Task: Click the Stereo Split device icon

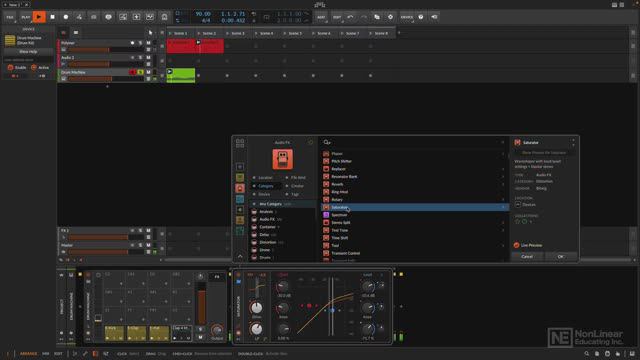Action: pyautogui.click(x=326, y=222)
